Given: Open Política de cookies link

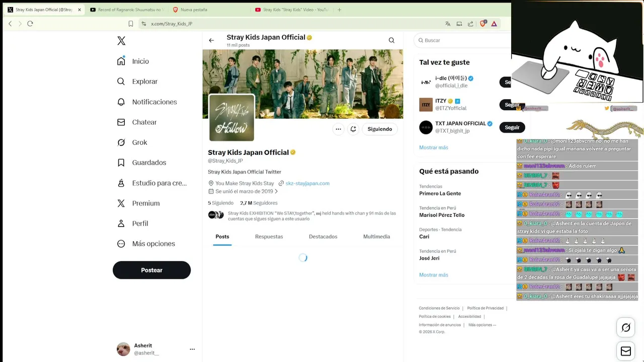Looking at the screenshot, I should coord(435,317).
